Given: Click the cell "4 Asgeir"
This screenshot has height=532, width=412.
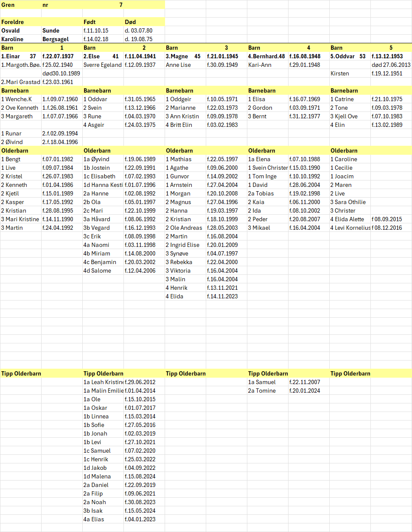Looking at the screenshot, I should pyautogui.click(x=103, y=125).
